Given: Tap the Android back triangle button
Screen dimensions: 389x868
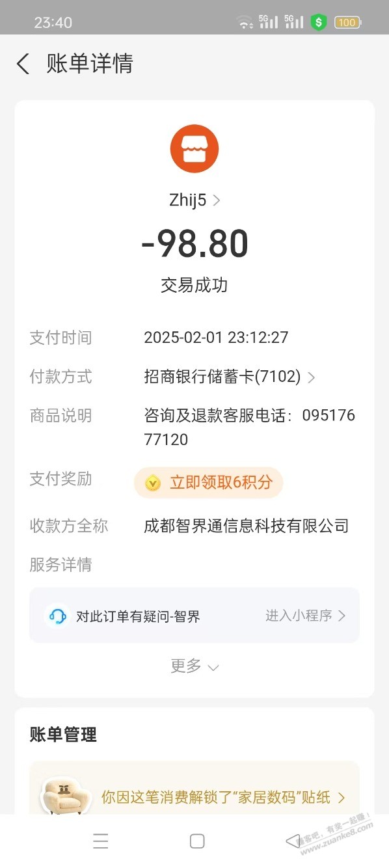Looking at the screenshot, I should coord(294,841).
